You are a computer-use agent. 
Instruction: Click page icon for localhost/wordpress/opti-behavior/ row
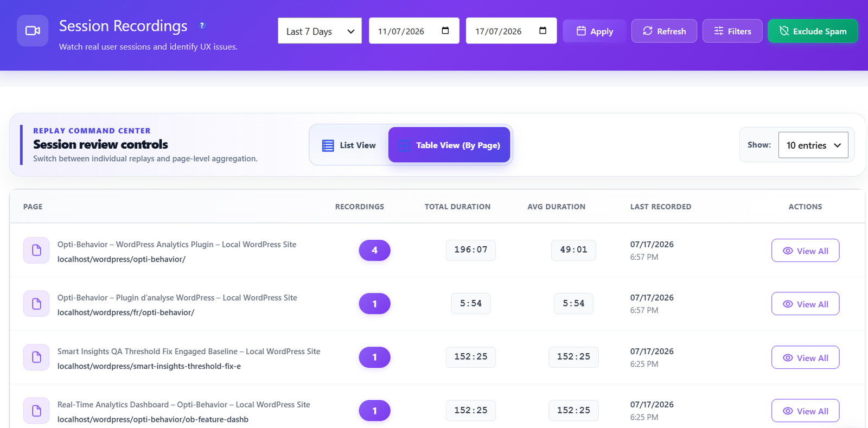point(36,250)
